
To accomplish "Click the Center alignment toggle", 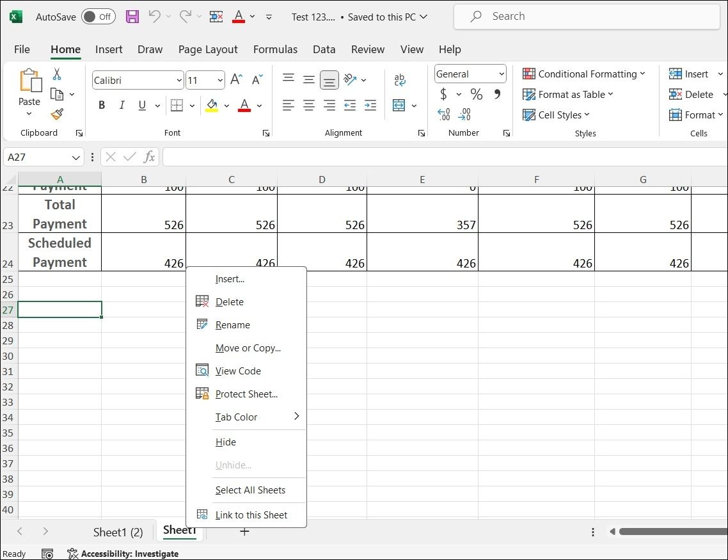I will (309, 105).
